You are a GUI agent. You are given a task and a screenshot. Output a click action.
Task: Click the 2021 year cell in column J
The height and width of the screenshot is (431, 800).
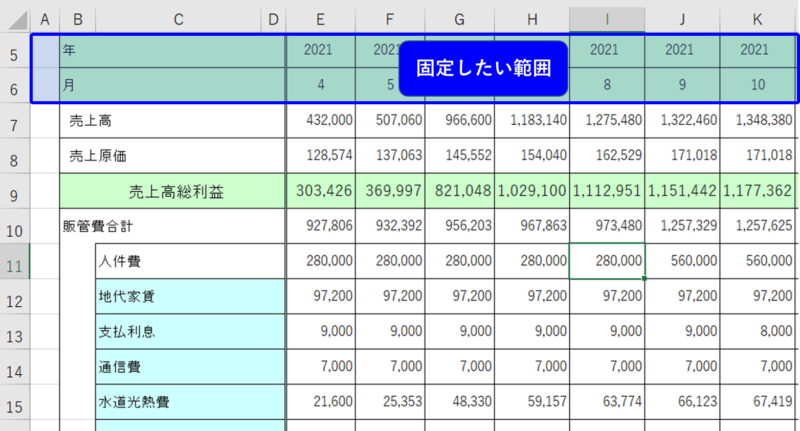[682, 50]
